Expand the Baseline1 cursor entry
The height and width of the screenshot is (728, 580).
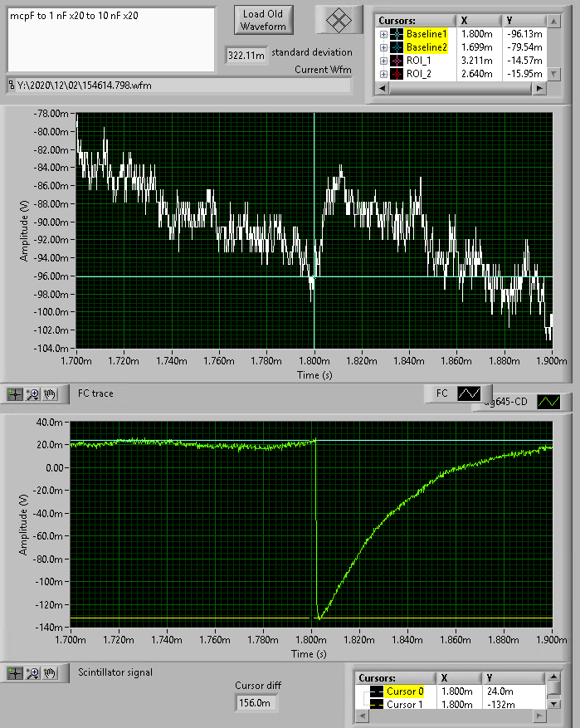383,35
